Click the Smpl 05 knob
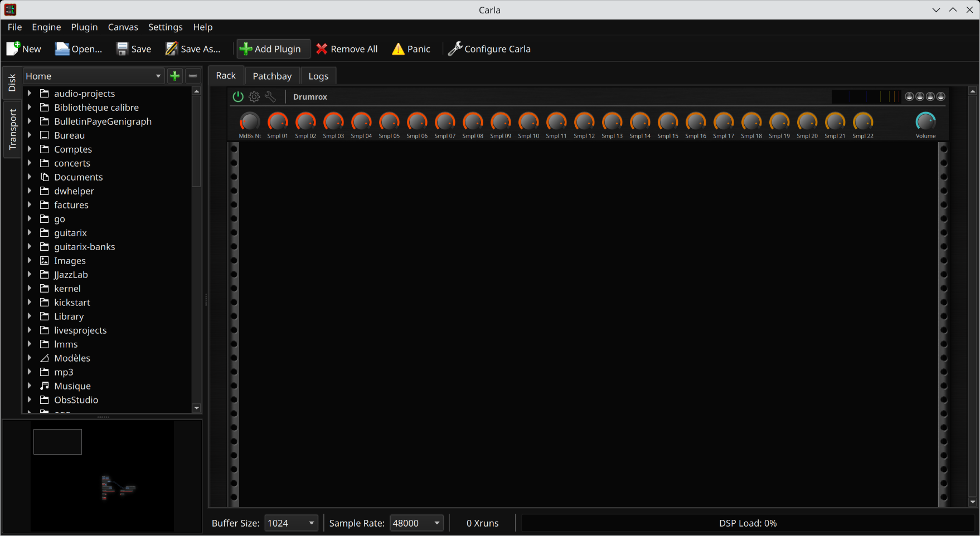980x536 pixels. tap(389, 121)
